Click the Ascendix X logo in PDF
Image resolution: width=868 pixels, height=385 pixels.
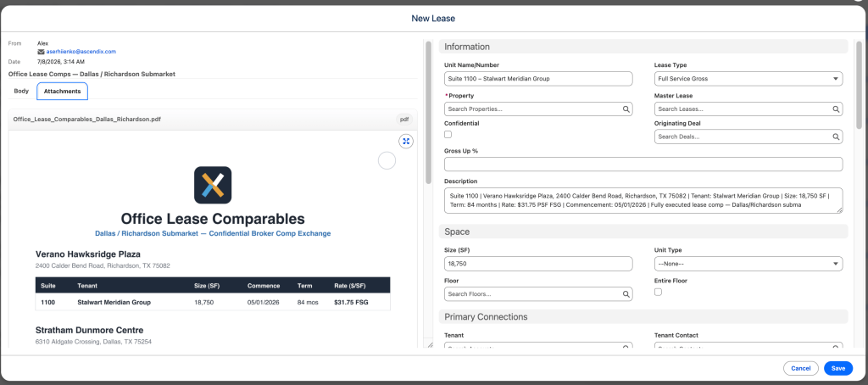213,185
